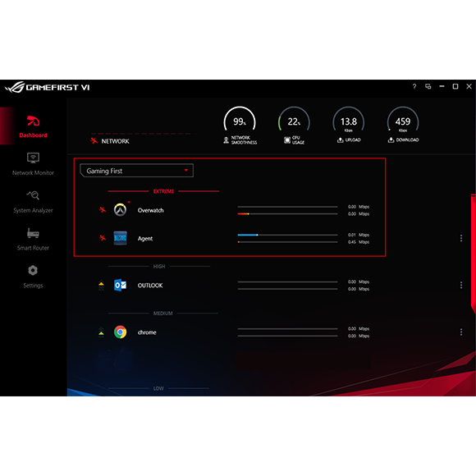Viewport: 476px width, 476px height.
Task: Open the Dashboard sidebar icon
Action: [33, 121]
